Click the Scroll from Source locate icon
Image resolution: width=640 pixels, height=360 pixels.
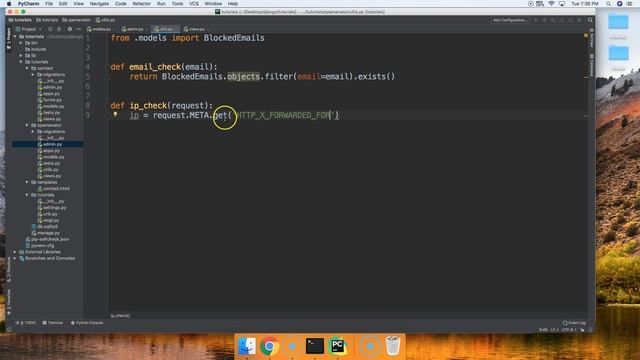(50, 29)
